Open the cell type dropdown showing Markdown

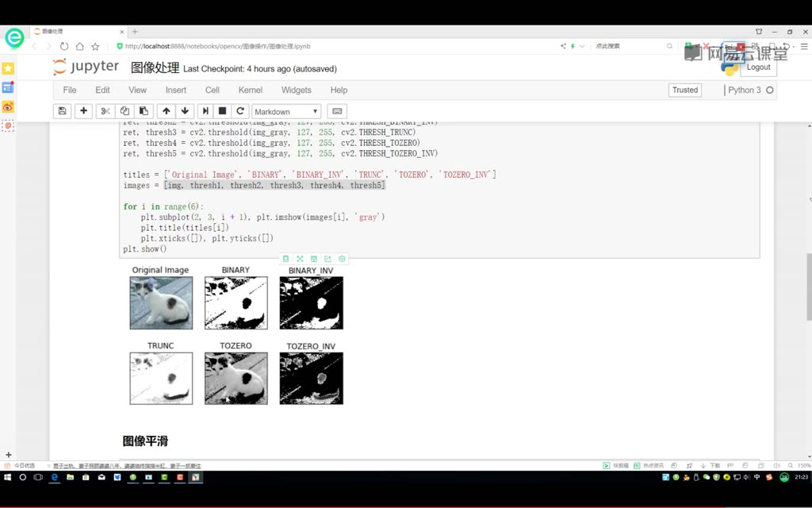286,111
